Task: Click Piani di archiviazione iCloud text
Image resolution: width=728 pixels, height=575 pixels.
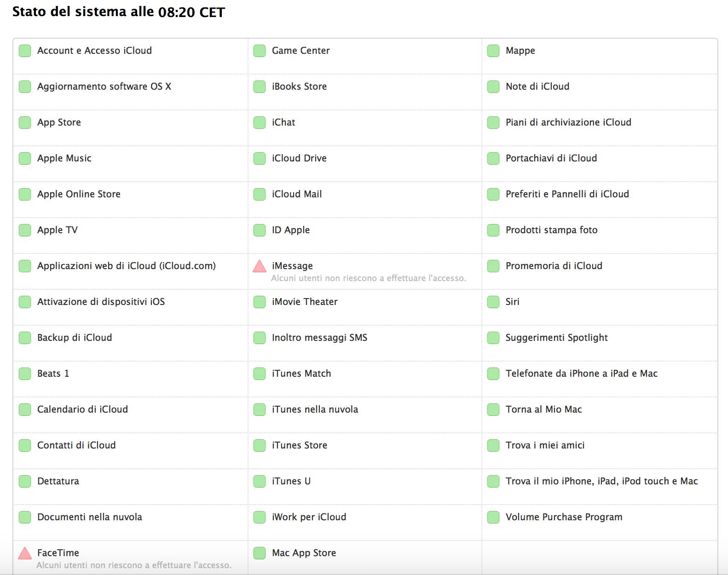Action: [x=568, y=122]
